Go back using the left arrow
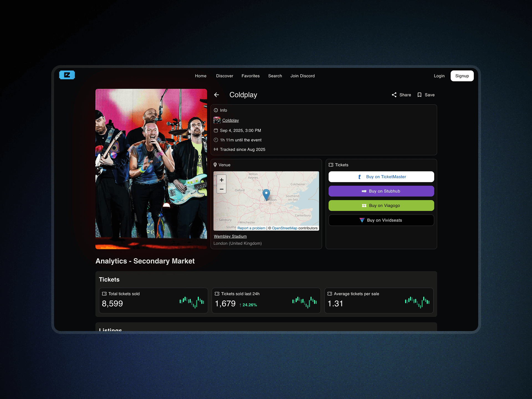Screen dimensions: 532x399 click(x=217, y=95)
